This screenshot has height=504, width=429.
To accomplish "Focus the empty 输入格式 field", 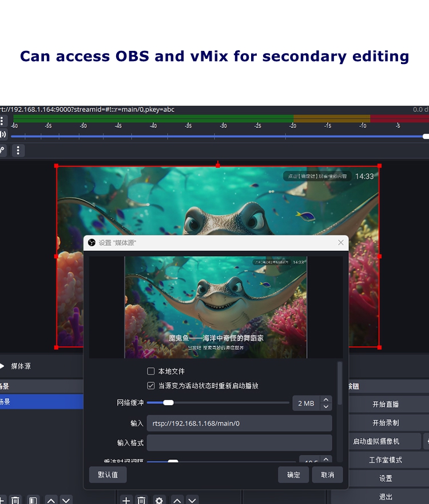I will pos(240,443).
